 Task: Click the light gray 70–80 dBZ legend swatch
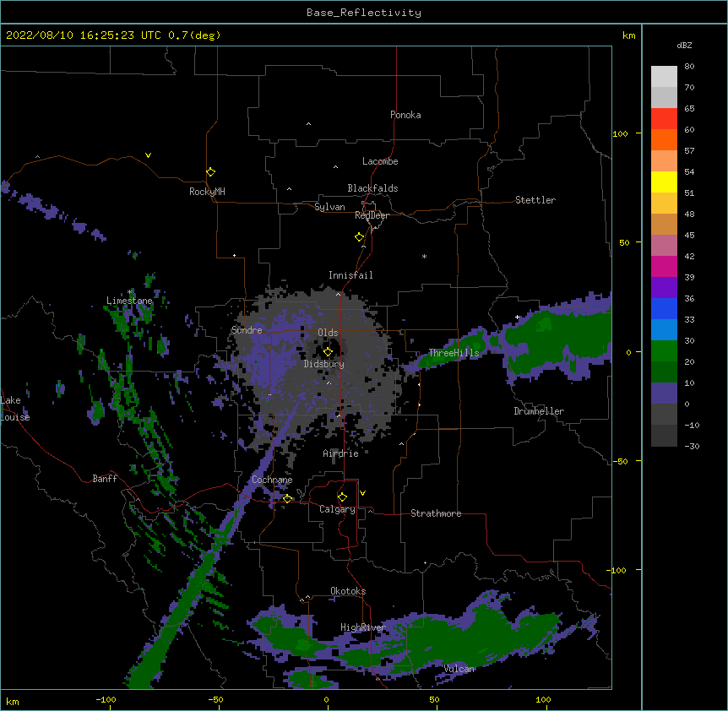664,77
